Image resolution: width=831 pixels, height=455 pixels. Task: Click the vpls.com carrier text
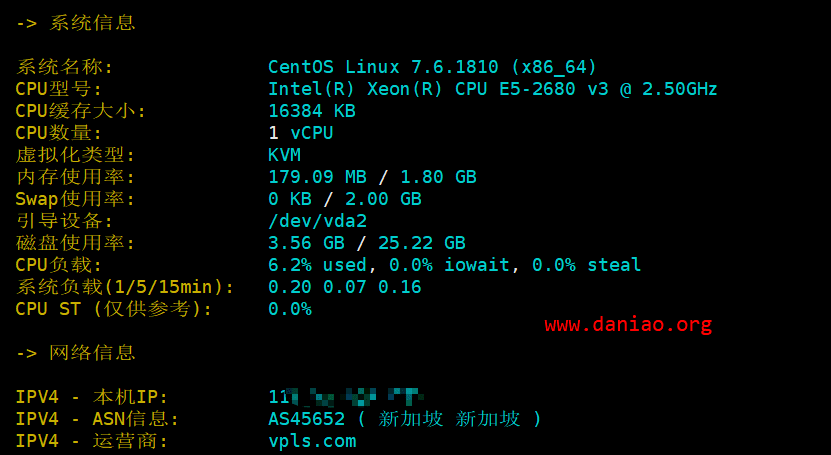click(x=312, y=441)
